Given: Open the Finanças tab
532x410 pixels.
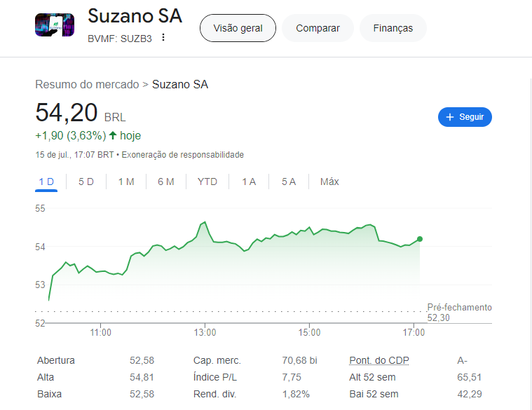Looking at the screenshot, I should [x=393, y=28].
